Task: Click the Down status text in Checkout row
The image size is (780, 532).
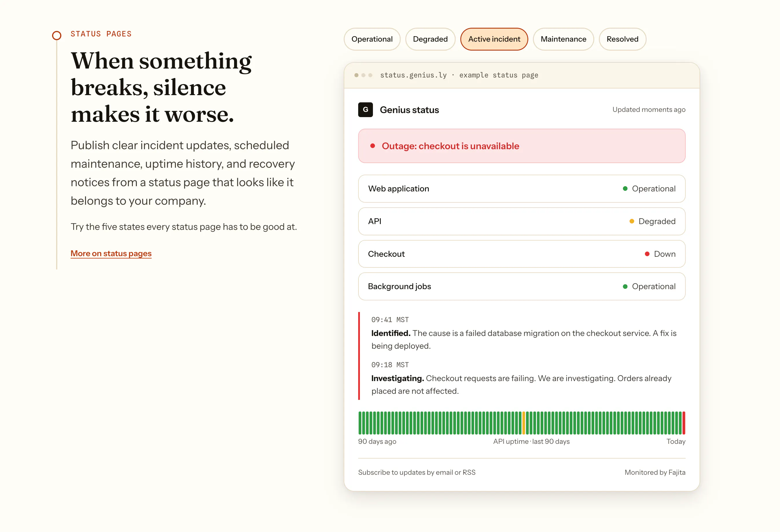Action: [665, 254]
